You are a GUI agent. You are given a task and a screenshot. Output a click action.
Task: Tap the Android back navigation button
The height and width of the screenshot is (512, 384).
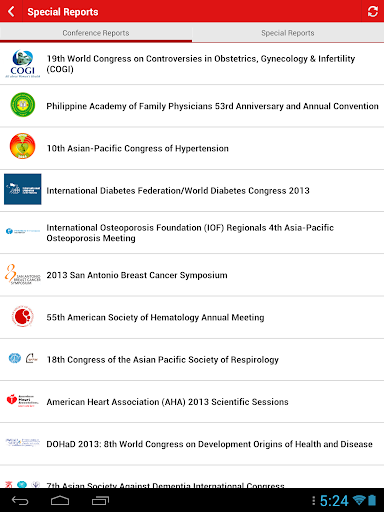(x=20, y=500)
